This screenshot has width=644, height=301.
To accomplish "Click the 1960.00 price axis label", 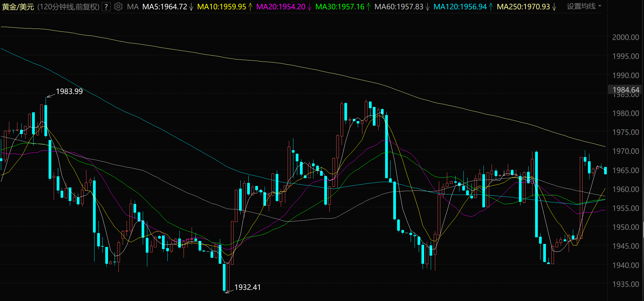I will click(x=626, y=189).
